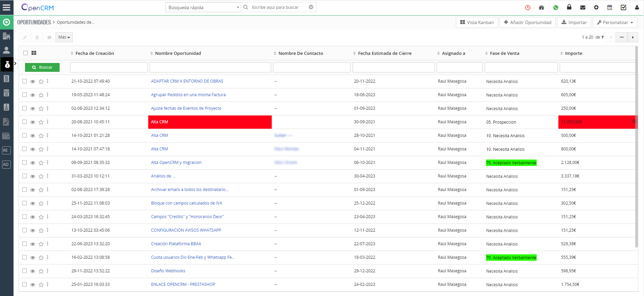
Task: Check the red highlighted Alta CRM row
Action: 24,122
